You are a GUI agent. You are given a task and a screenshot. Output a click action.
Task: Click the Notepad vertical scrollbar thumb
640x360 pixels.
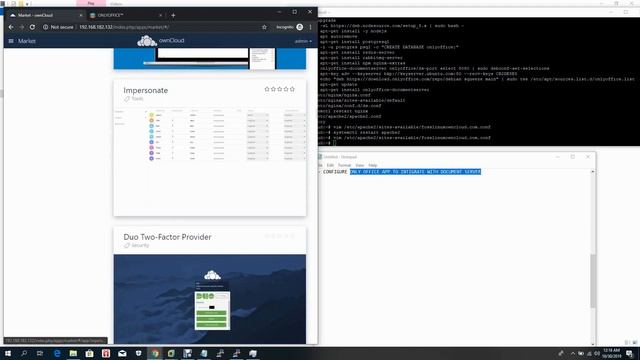[593, 281]
